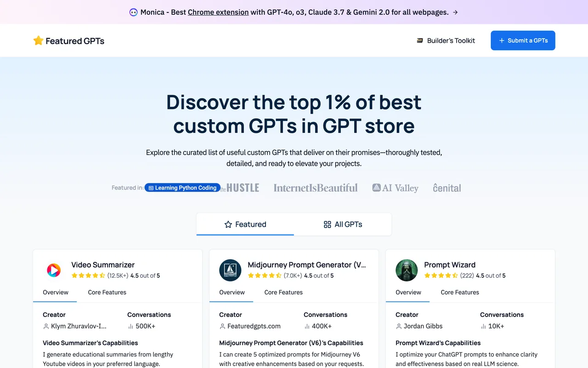Image resolution: width=588 pixels, height=368 pixels.
Task: Click creator name Klym Zhuravlov
Action: point(79,326)
